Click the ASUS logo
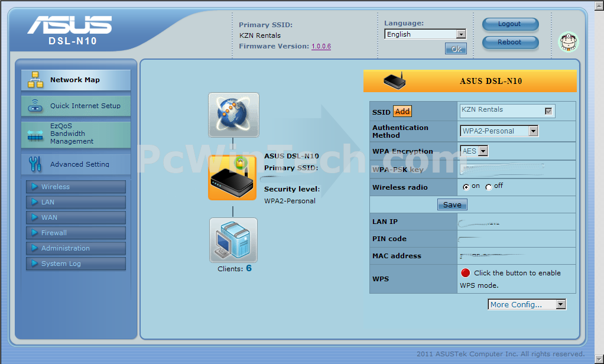This screenshot has height=364, width=604. click(x=70, y=25)
